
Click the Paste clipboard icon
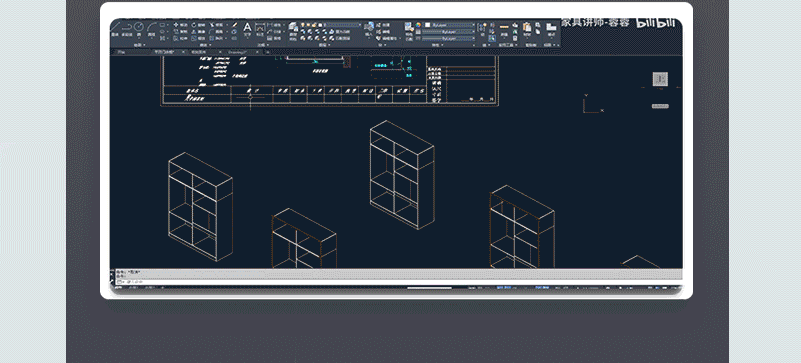tap(527, 29)
